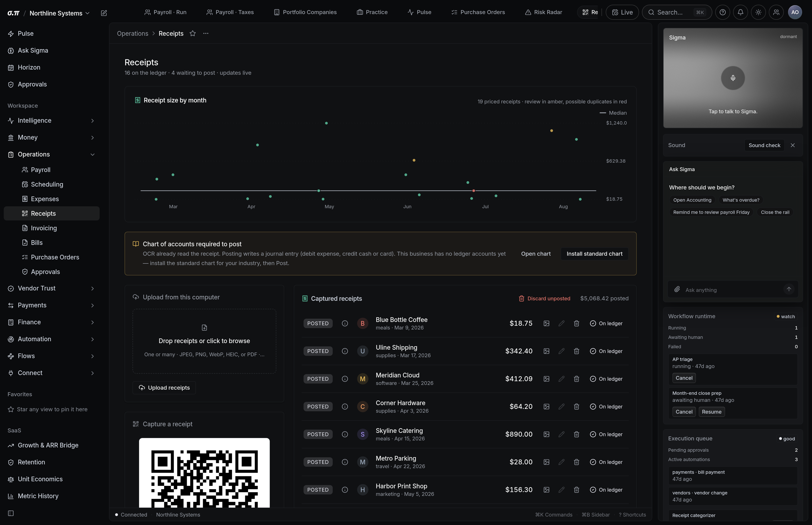Click Discard unposted

544,299
